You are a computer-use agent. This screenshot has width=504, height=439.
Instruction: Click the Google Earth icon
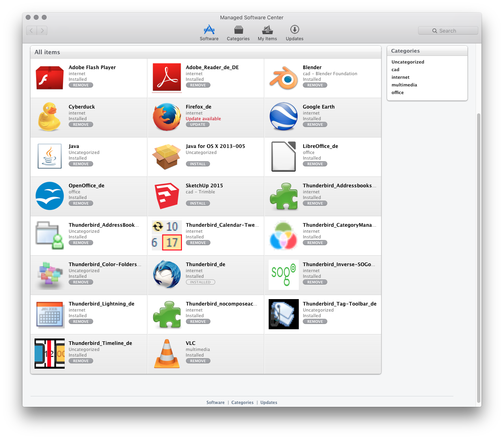click(284, 117)
